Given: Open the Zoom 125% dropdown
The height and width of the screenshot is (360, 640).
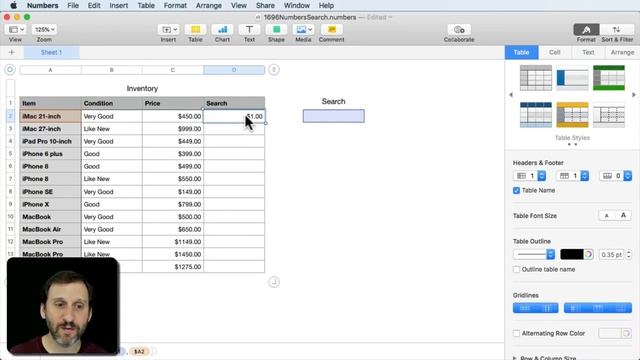Looking at the screenshot, I should (x=44, y=30).
